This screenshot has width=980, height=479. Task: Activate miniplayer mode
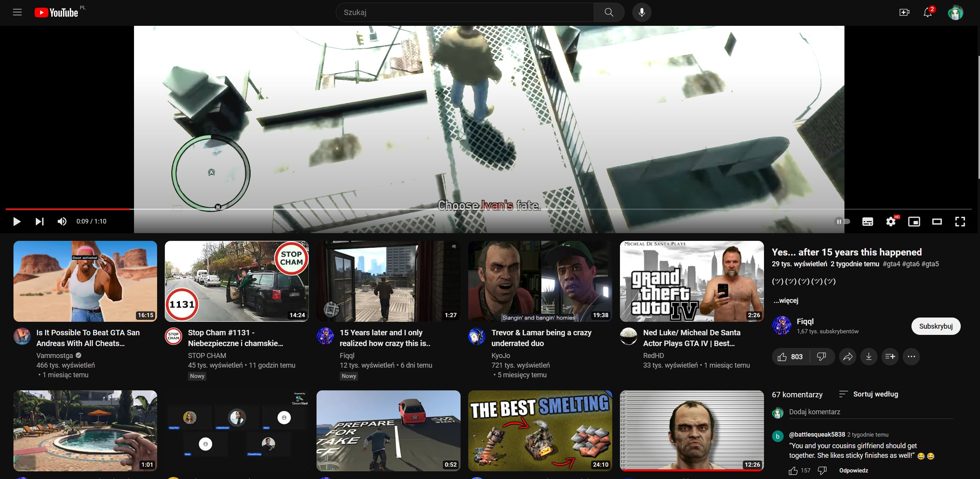pyautogui.click(x=914, y=222)
